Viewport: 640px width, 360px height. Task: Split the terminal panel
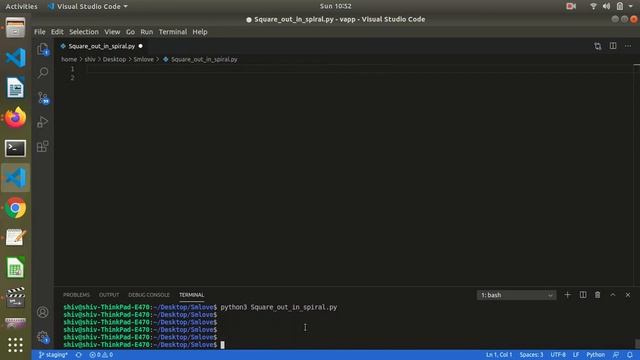pos(583,295)
